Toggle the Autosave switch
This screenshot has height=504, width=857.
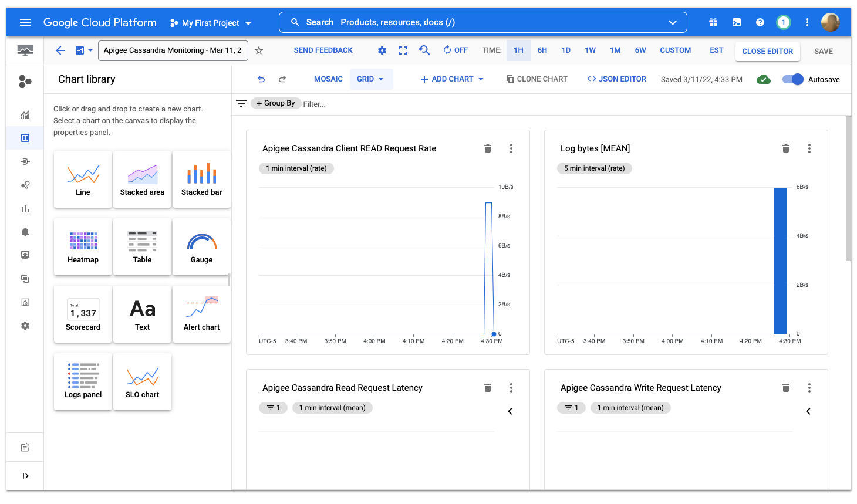coord(793,79)
